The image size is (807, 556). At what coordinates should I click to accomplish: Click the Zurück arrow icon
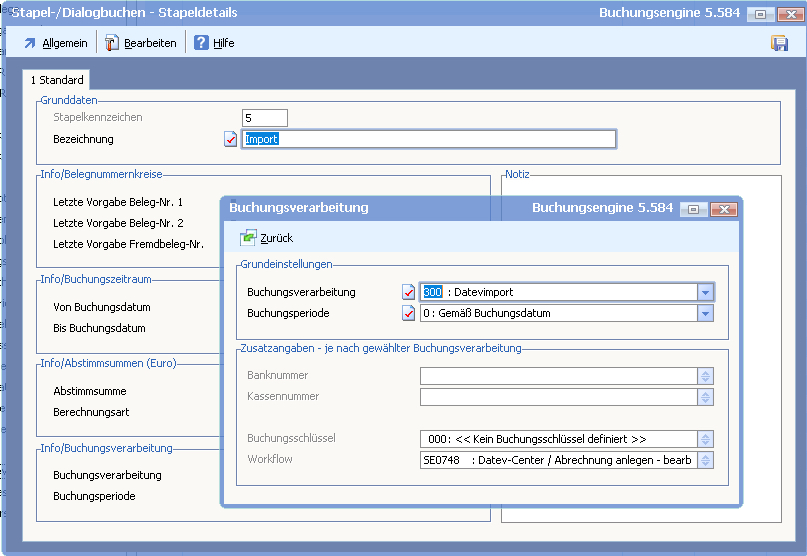(x=248, y=238)
